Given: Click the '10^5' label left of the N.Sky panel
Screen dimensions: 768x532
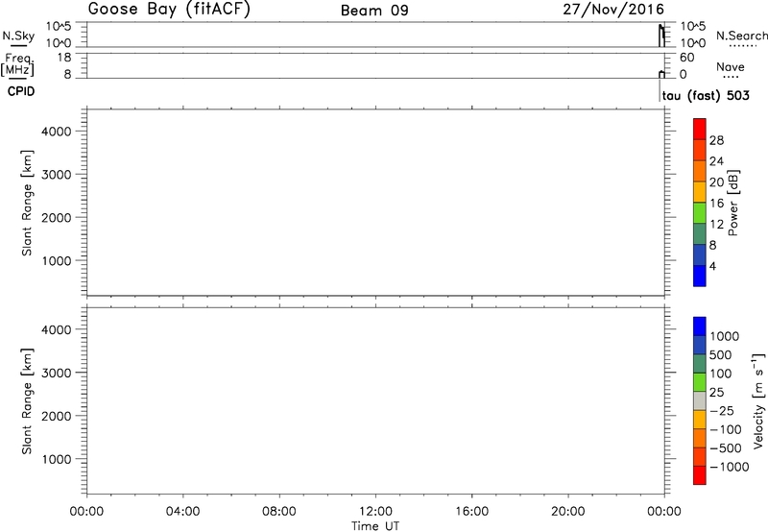Looking at the screenshot, I should coord(59,27).
